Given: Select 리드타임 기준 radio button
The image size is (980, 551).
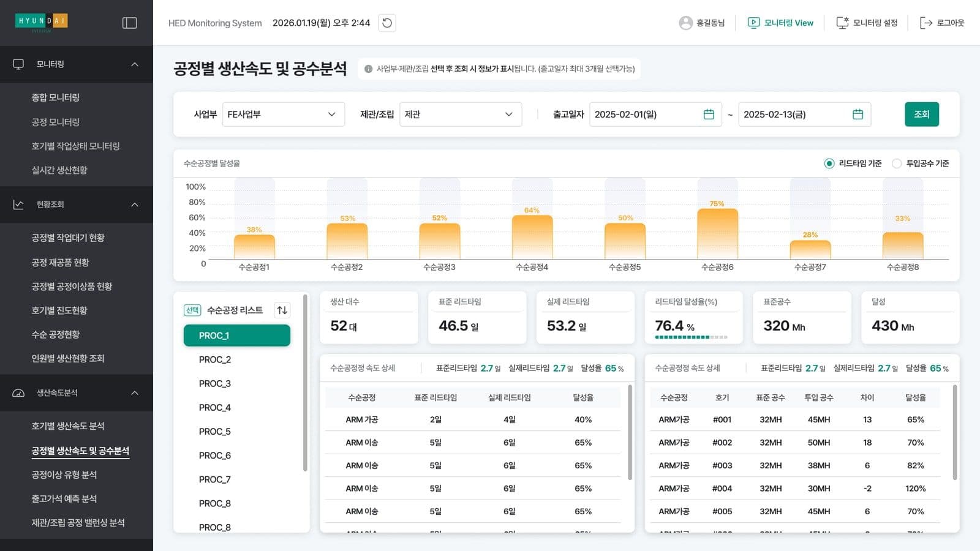Looking at the screenshot, I should (829, 163).
